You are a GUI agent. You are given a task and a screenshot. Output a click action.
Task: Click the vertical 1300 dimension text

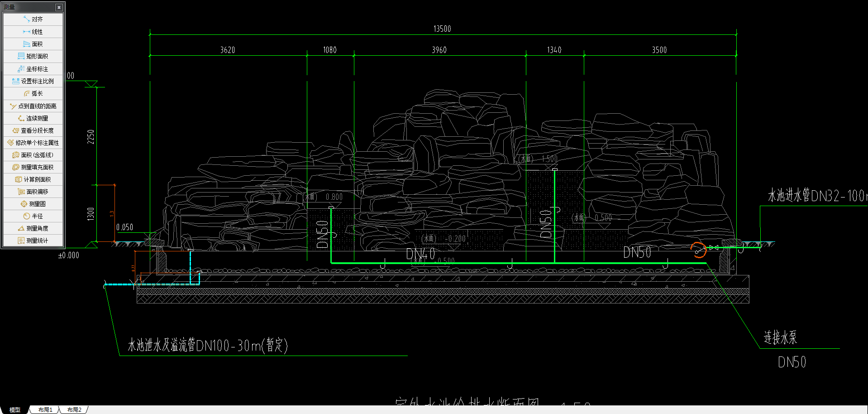click(x=91, y=214)
